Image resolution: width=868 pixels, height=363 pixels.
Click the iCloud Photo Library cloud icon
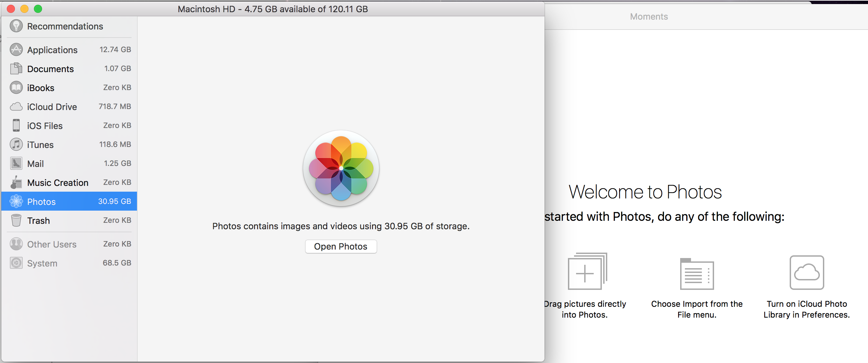(807, 273)
